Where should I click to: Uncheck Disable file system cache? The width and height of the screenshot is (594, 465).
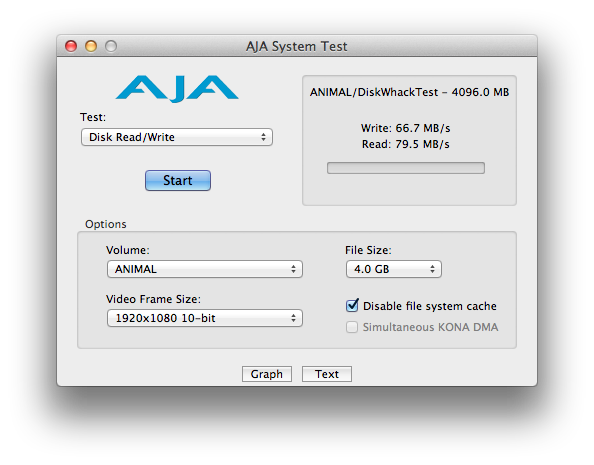[x=352, y=305]
